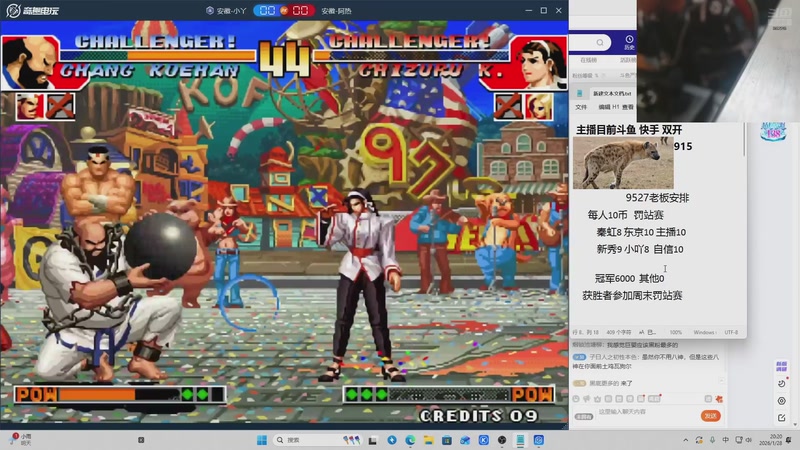Screen dimensions: 800x450
Task: Open Microsoft Edge from taskbar
Action: [410, 440]
